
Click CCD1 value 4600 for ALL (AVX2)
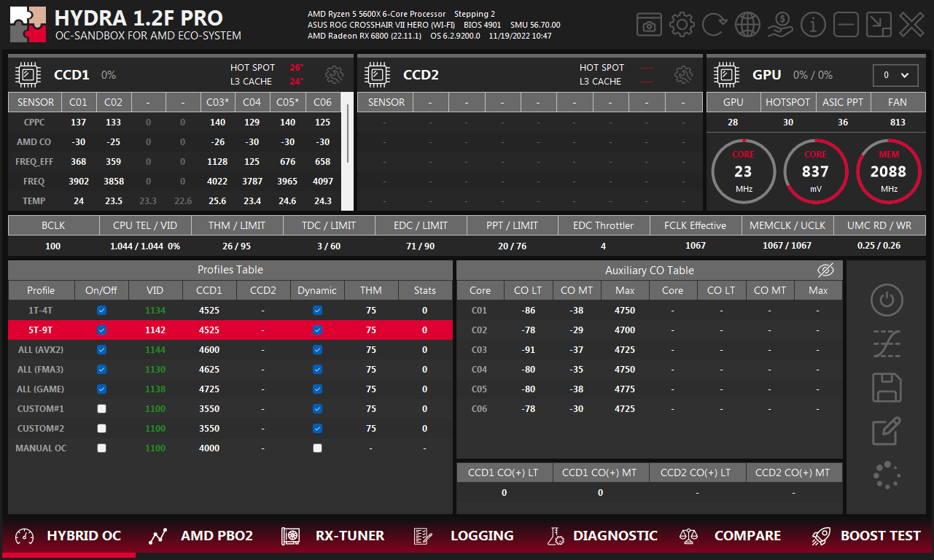click(x=209, y=349)
